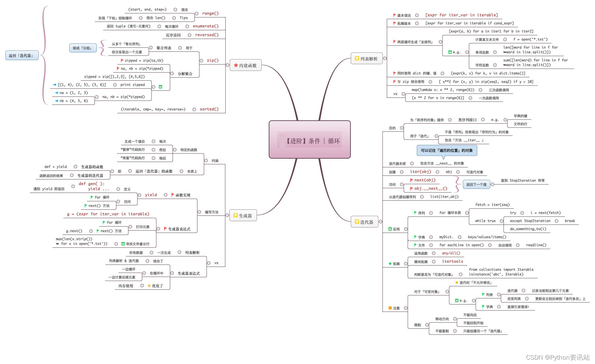Click the yellow marker icon on 生成器
The image size is (595, 364).
(x=235, y=215)
